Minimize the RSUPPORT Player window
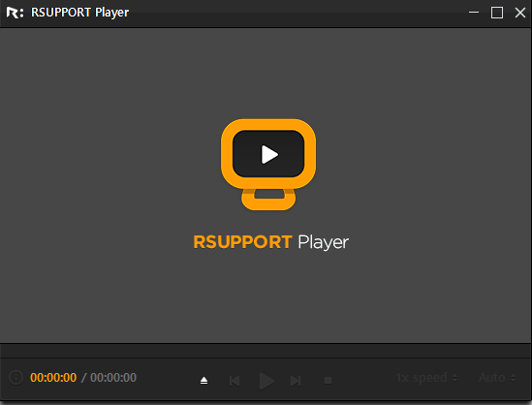 coord(474,13)
